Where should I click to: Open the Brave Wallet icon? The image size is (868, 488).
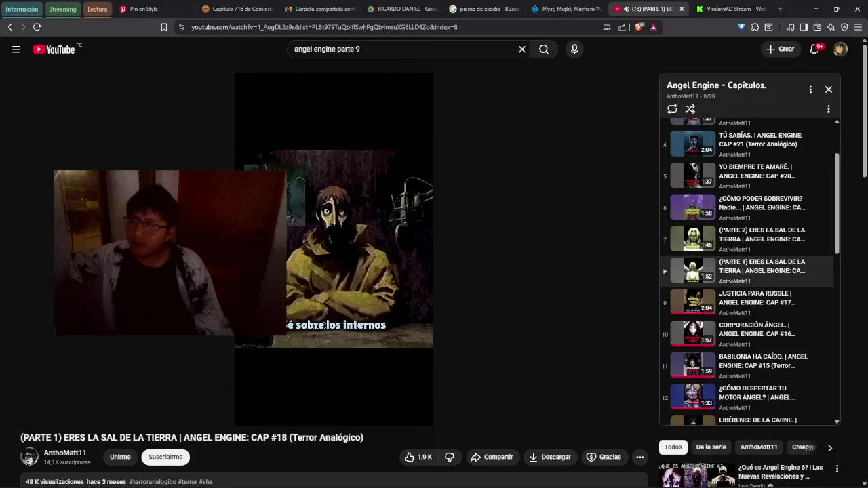click(817, 27)
